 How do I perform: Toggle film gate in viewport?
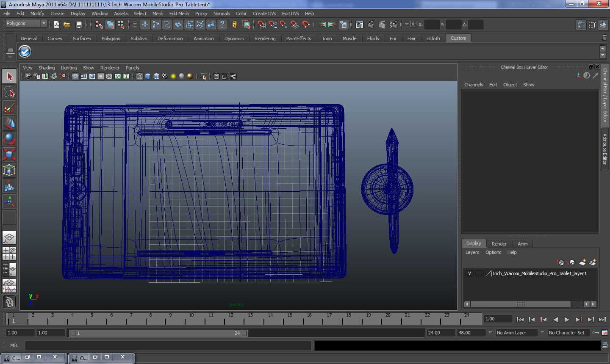[84, 76]
